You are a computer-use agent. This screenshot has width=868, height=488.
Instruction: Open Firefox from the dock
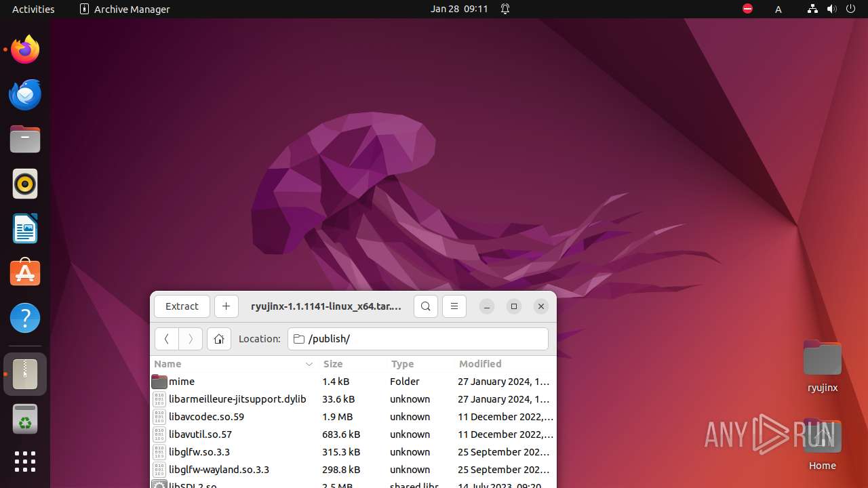pos(25,49)
